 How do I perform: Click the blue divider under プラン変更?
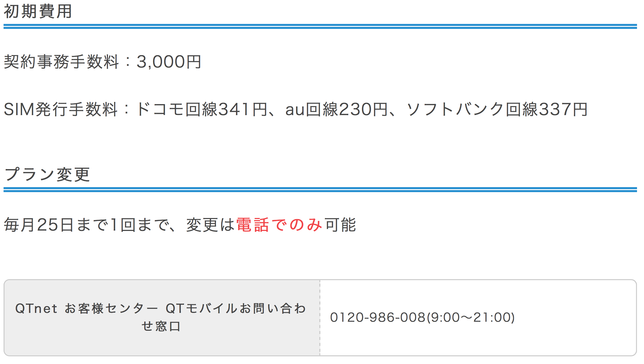[320, 190]
